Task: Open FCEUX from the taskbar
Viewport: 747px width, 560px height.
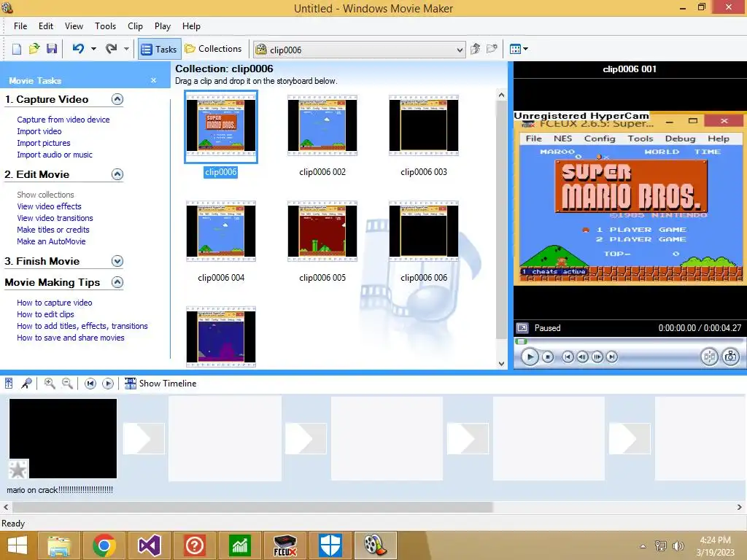Action: 285,545
